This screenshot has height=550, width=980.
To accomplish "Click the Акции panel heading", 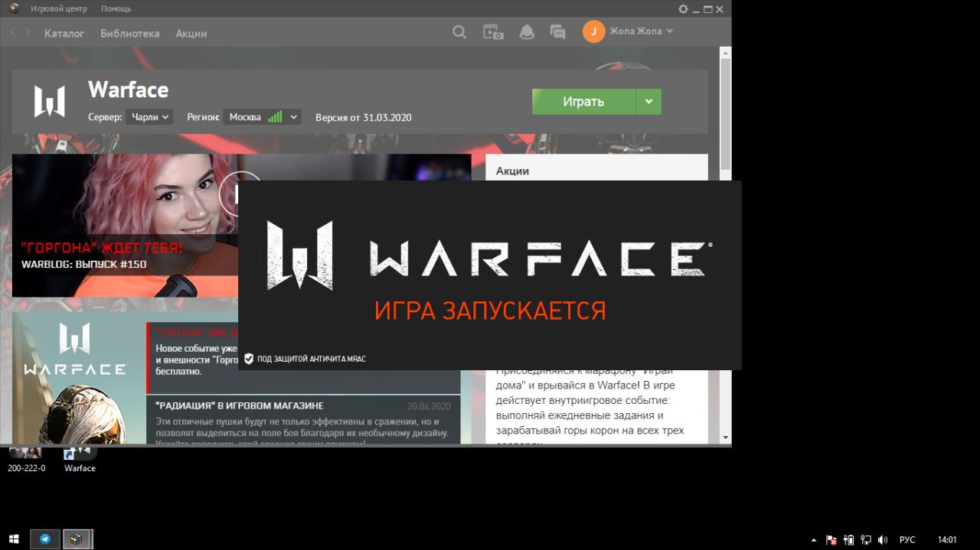I will pyautogui.click(x=512, y=171).
